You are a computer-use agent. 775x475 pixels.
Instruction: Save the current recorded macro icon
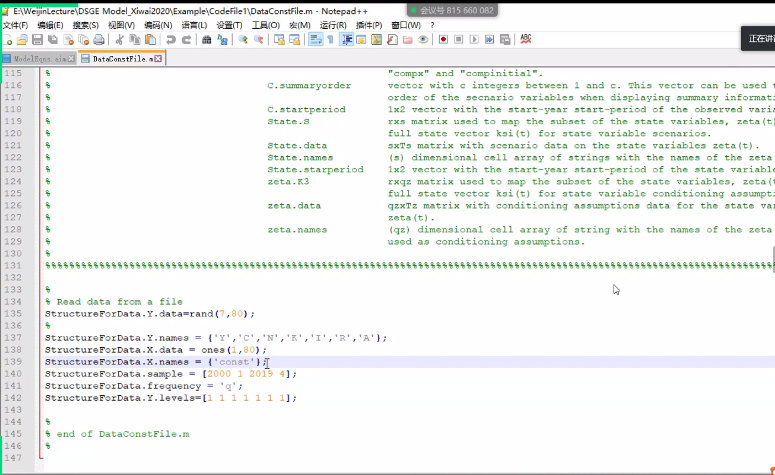pos(505,40)
